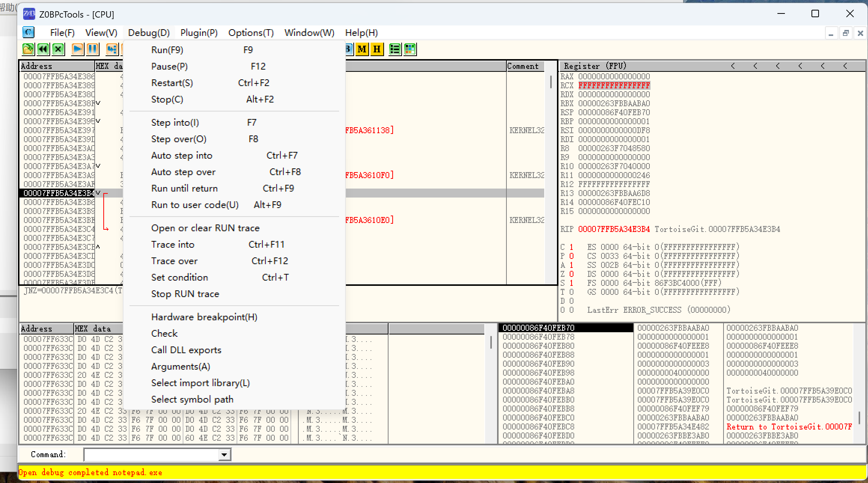This screenshot has width=868, height=483.
Task: Open the Options(T) menu
Action: pyautogui.click(x=251, y=33)
